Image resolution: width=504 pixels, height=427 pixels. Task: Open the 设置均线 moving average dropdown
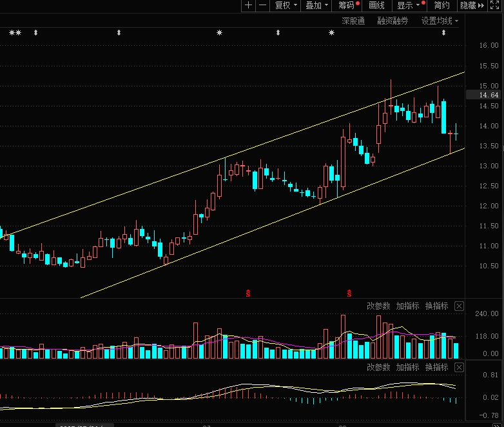[440, 21]
